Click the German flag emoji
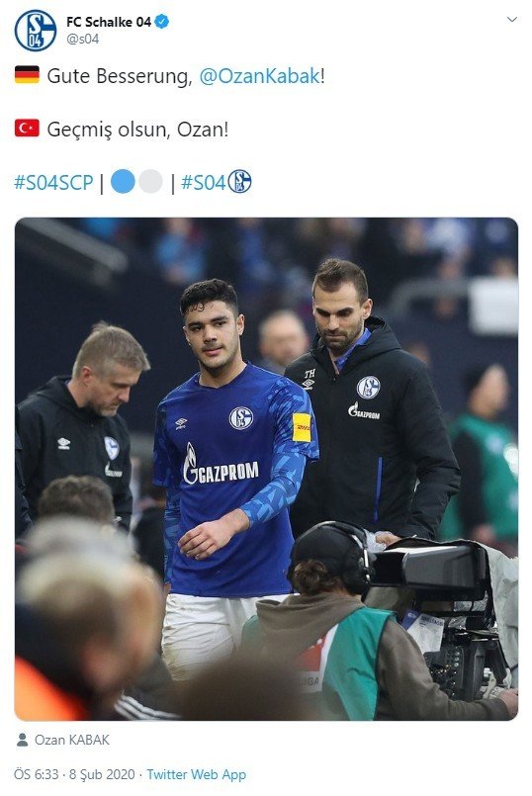Image resolution: width=532 pixels, height=796 pixels. 27,74
